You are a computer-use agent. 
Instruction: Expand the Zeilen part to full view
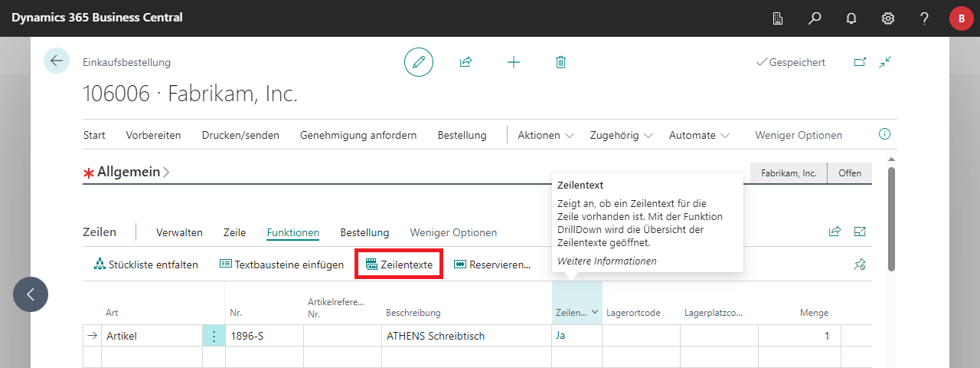(860, 232)
